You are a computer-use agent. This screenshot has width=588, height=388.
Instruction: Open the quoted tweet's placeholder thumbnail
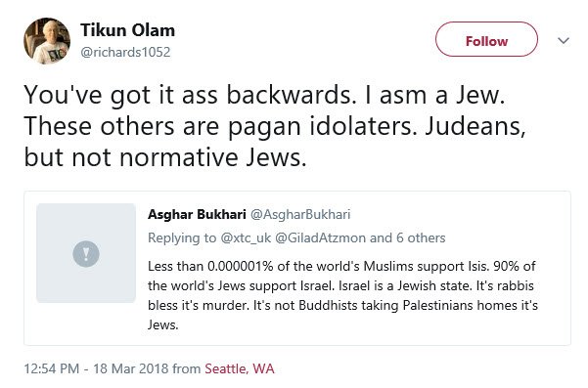86,253
